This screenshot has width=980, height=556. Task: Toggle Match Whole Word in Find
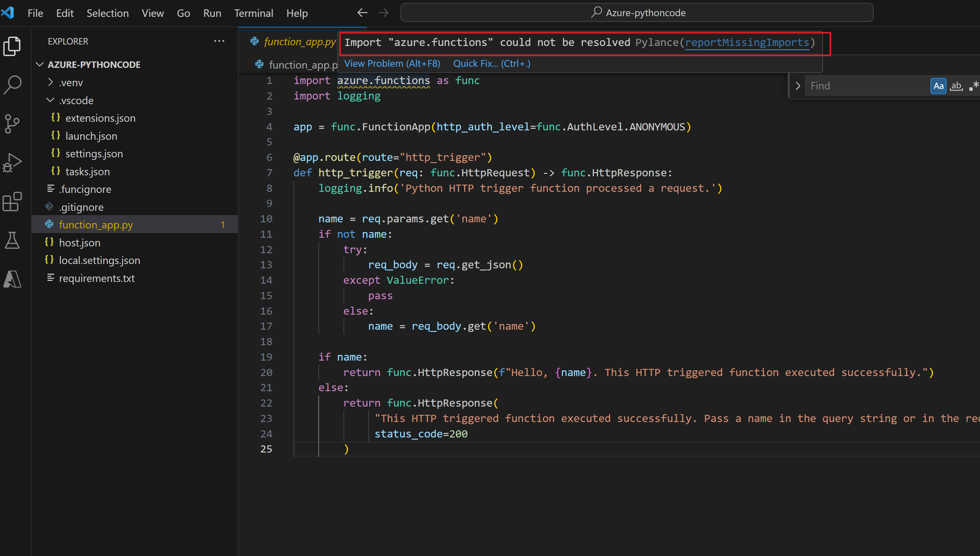pyautogui.click(x=956, y=86)
